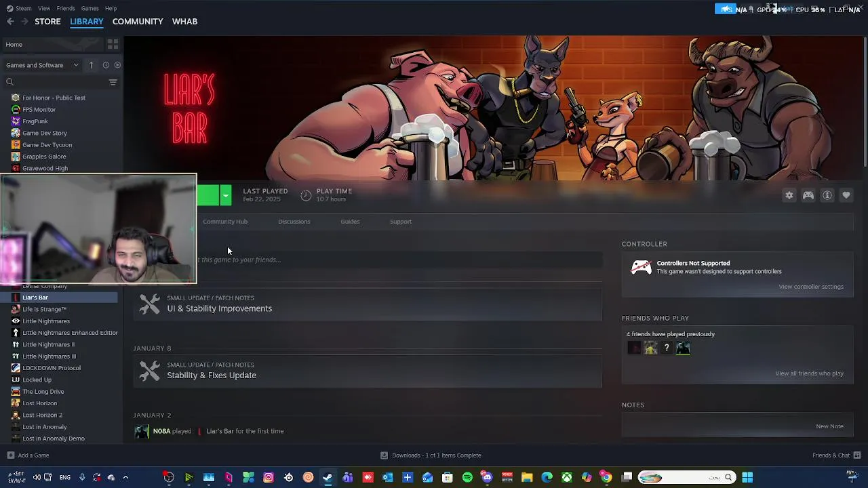This screenshot has width=868, height=488.
Task: Open the Guides tab
Action: [x=350, y=222]
